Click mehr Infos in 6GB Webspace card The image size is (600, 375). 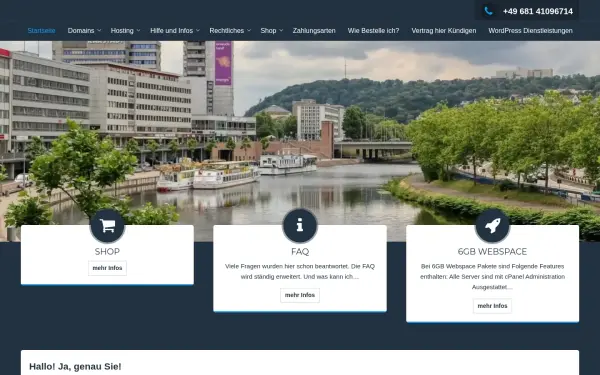(x=492, y=306)
